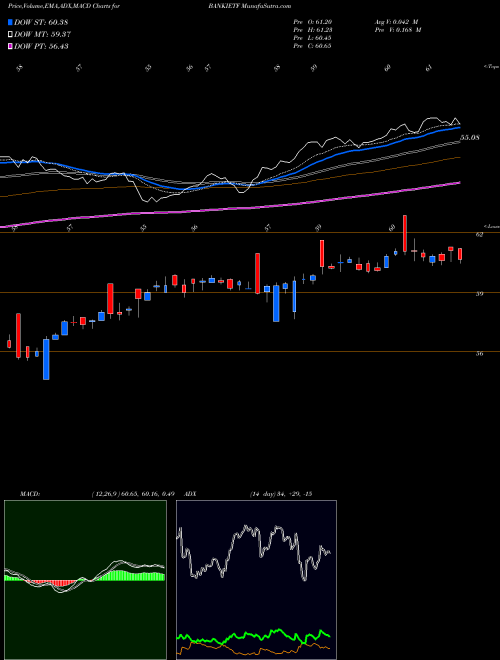Click the blue DOW ST legend swatch
This screenshot has height=660, width=500.
point(10,22)
